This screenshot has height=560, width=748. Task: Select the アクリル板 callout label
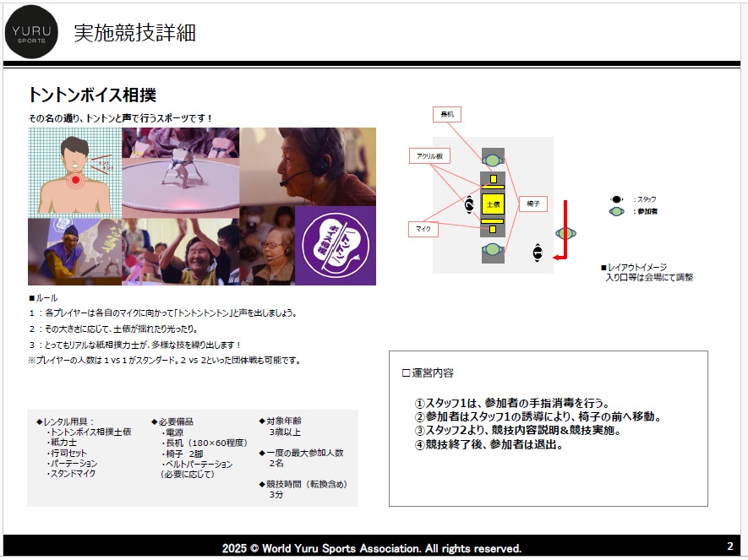[429, 156]
